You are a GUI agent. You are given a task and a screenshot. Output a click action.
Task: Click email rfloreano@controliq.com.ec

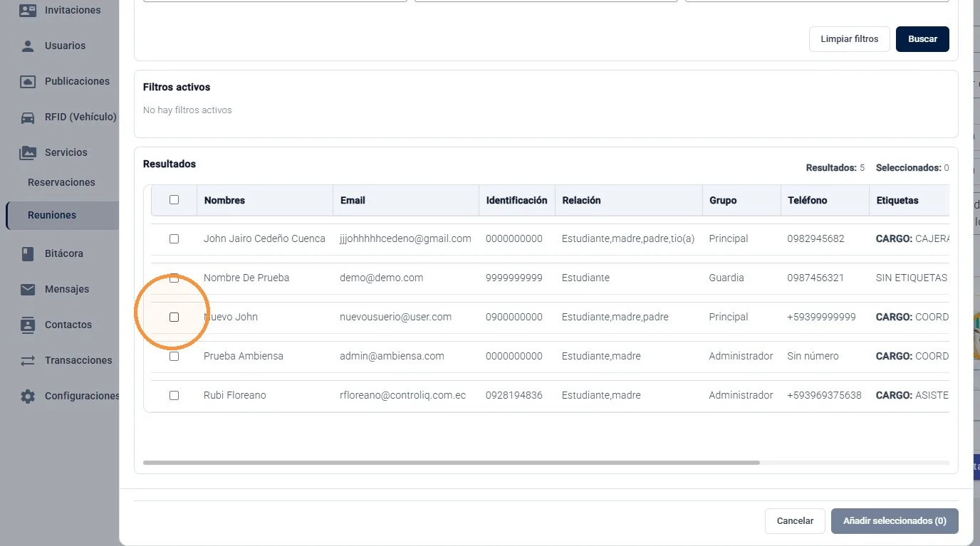[402, 396]
